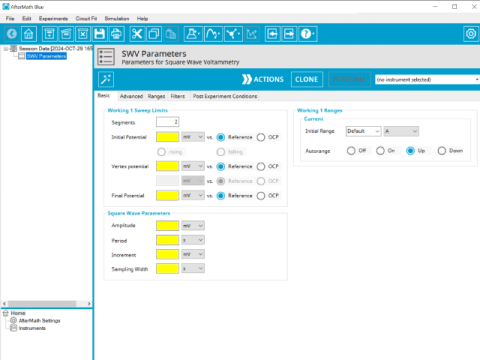Click the Period input field

coord(167,240)
